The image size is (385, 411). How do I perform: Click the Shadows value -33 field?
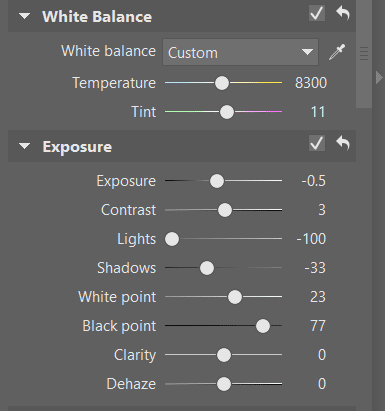pyautogui.click(x=315, y=268)
